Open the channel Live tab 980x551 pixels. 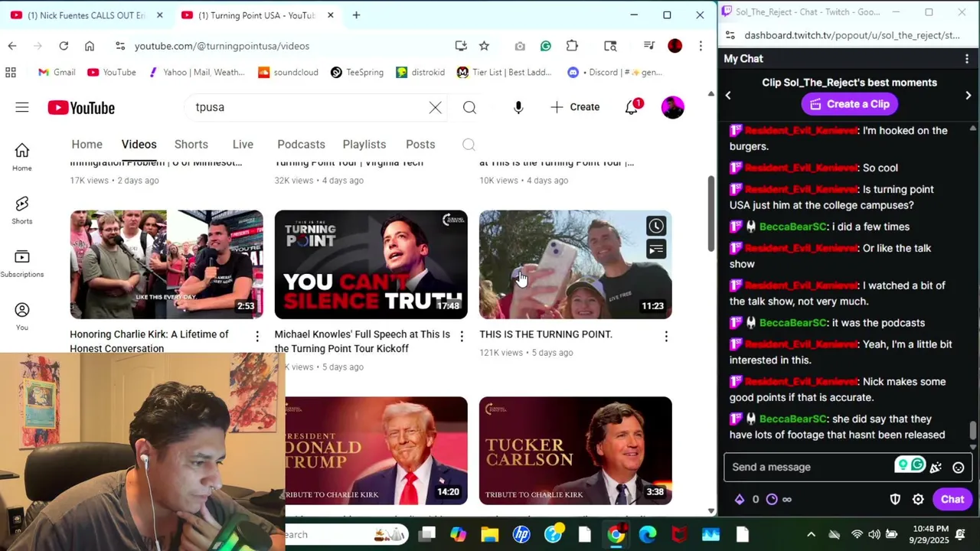point(243,144)
